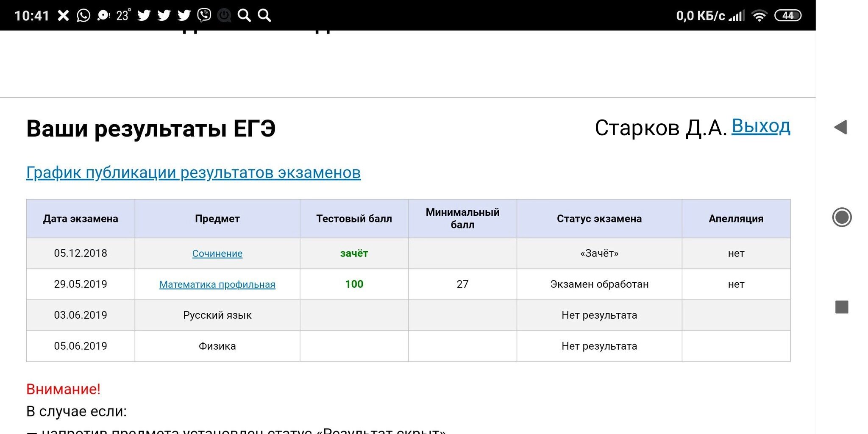868x434 pixels.
Task: Click the Выход logout link
Action: pos(760,126)
